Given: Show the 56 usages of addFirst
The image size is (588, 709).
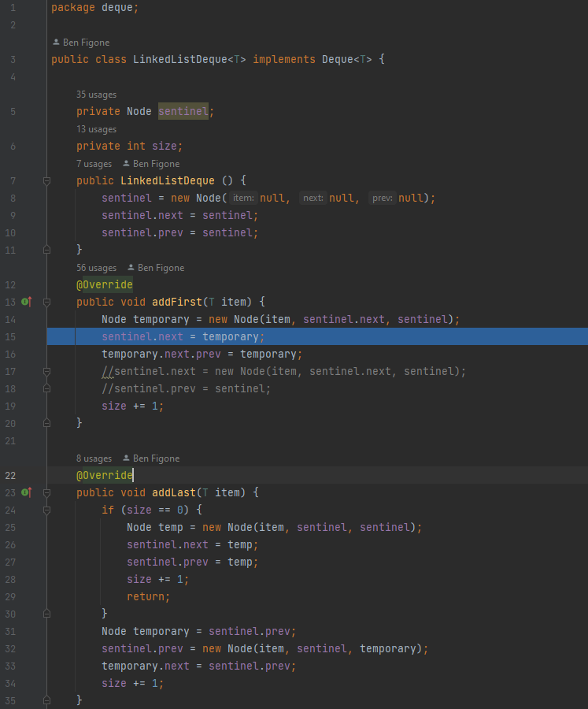Looking at the screenshot, I should click(96, 268).
